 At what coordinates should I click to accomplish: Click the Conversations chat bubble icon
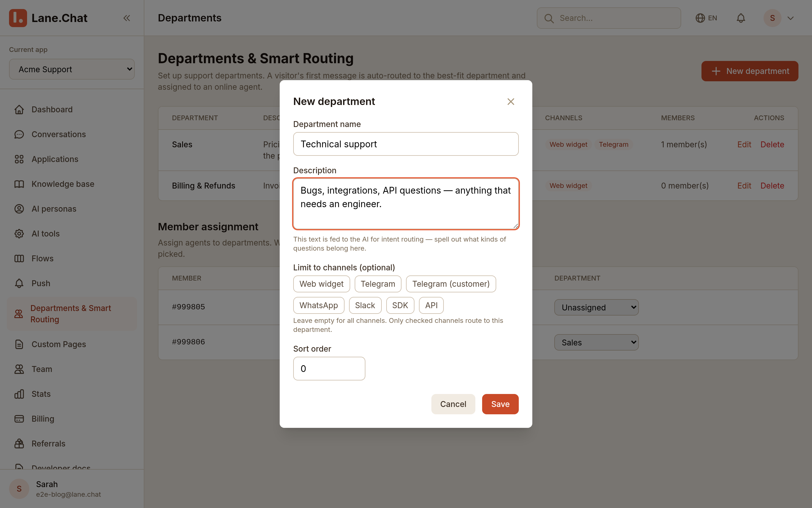(x=19, y=134)
